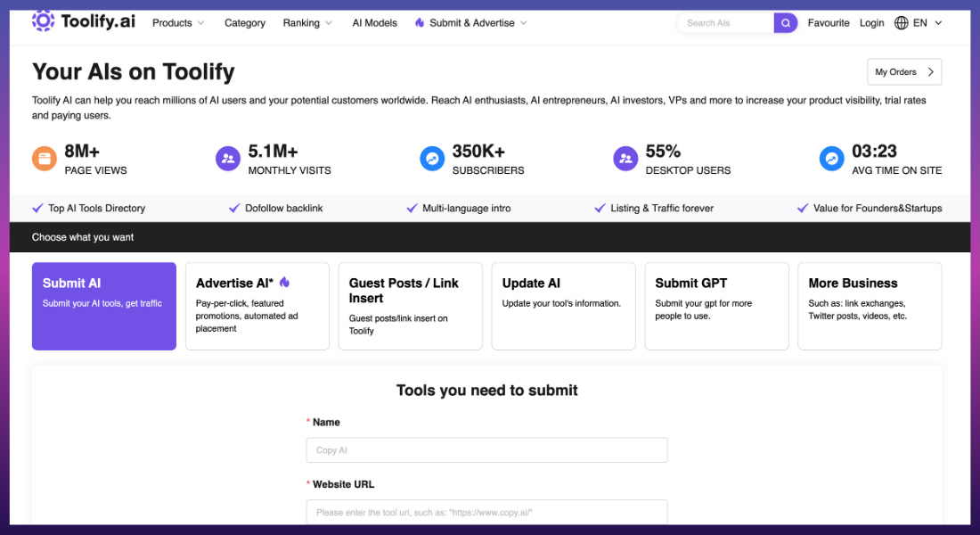Screen dimensions: 980x535
Task: Open the AI Models menu item
Action: [x=374, y=22]
